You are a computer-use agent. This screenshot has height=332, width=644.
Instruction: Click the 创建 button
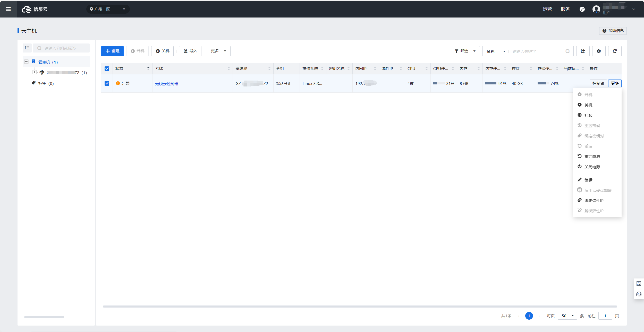point(112,51)
